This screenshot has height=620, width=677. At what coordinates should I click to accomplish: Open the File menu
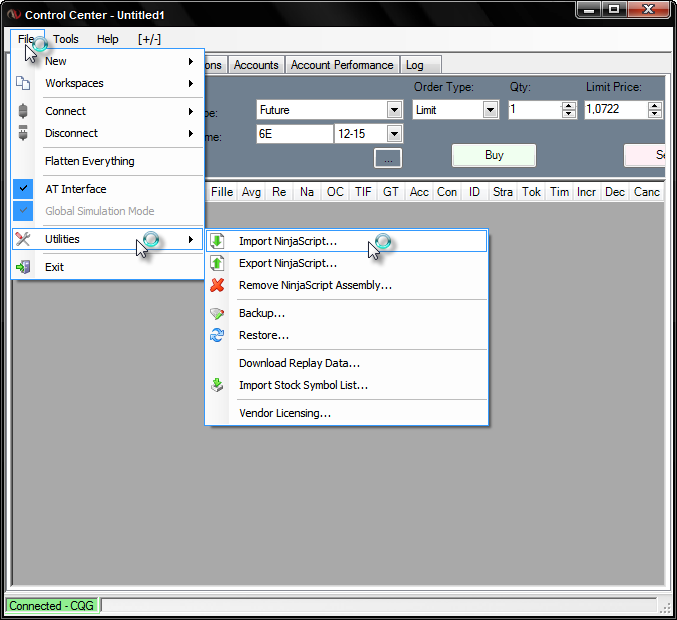(27, 39)
